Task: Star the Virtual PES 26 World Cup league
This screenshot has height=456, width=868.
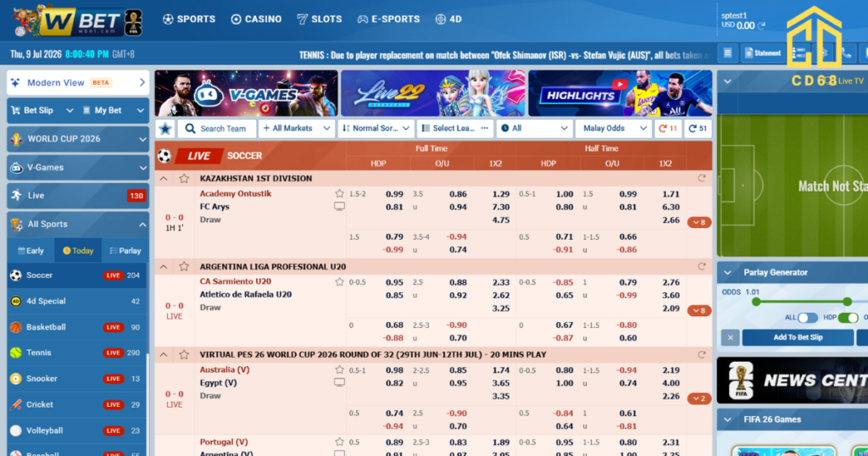Action: pos(184,354)
